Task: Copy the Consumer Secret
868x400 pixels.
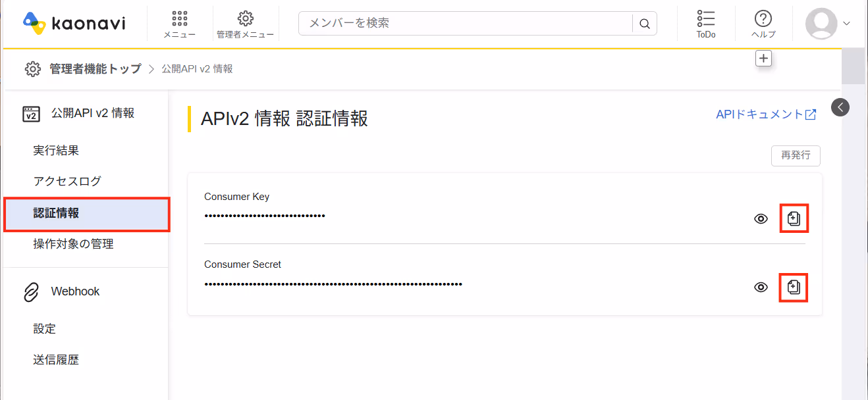Action: pyautogui.click(x=794, y=287)
